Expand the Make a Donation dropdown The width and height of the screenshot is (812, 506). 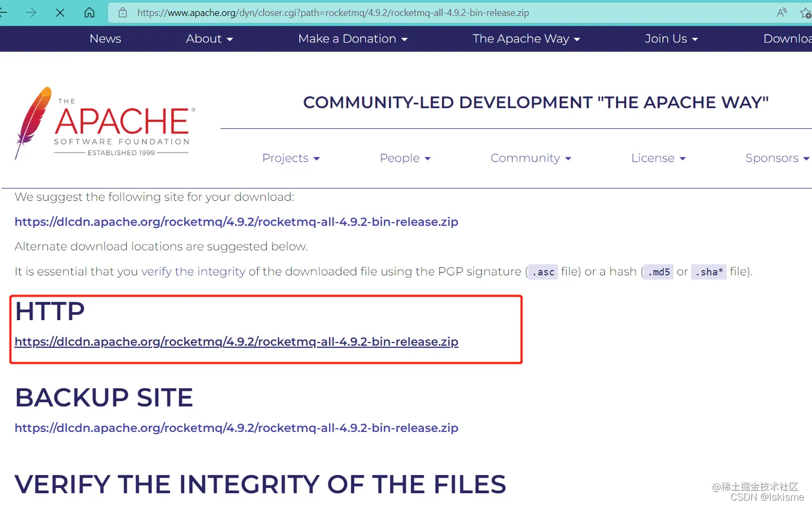353,39
